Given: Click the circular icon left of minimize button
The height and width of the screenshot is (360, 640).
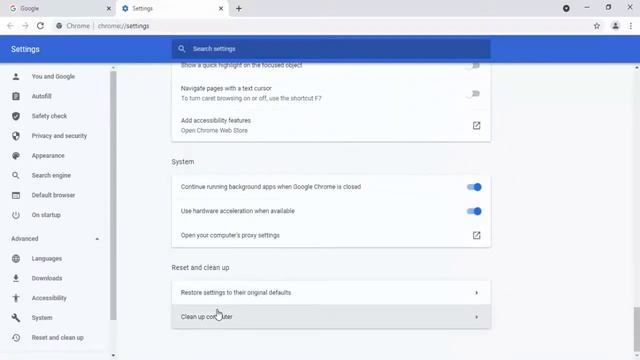Looking at the screenshot, I should point(566,8).
